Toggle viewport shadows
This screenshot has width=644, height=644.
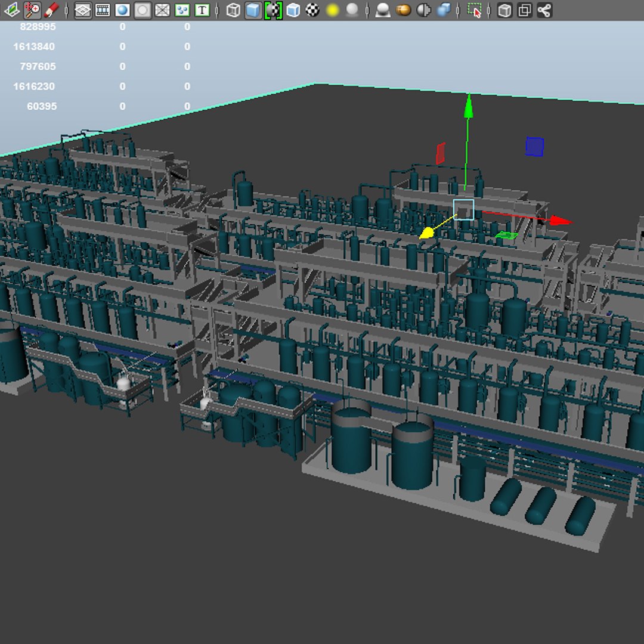click(352, 10)
